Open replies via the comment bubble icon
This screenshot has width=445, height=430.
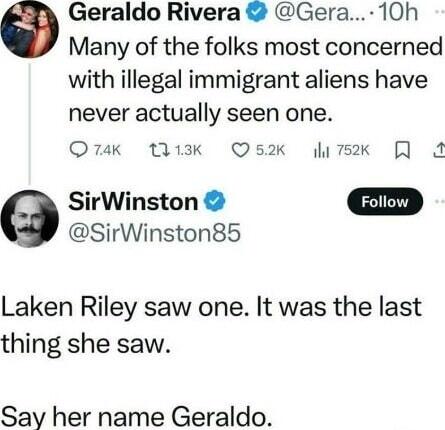pyautogui.click(x=78, y=150)
